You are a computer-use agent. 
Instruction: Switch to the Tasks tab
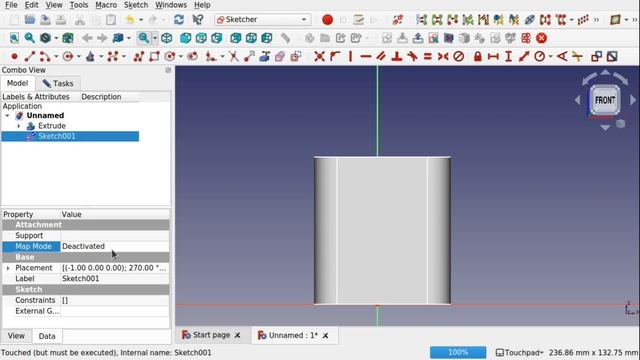[58, 83]
